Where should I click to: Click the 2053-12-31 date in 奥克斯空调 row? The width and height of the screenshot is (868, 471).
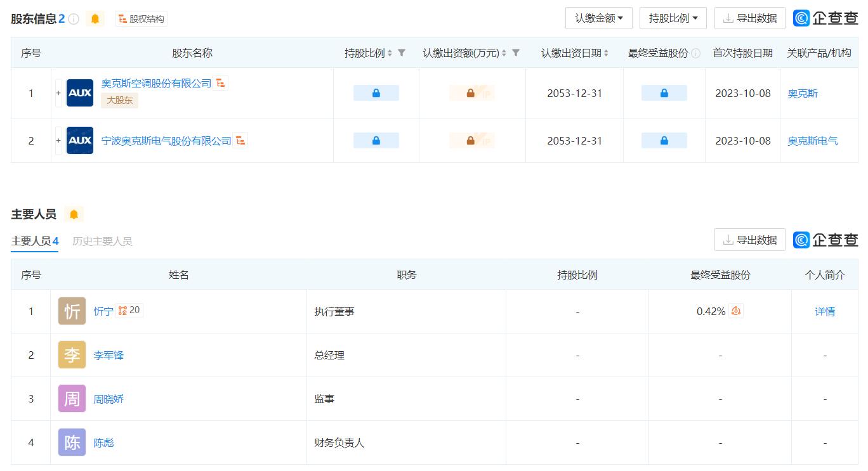[x=575, y=93]
